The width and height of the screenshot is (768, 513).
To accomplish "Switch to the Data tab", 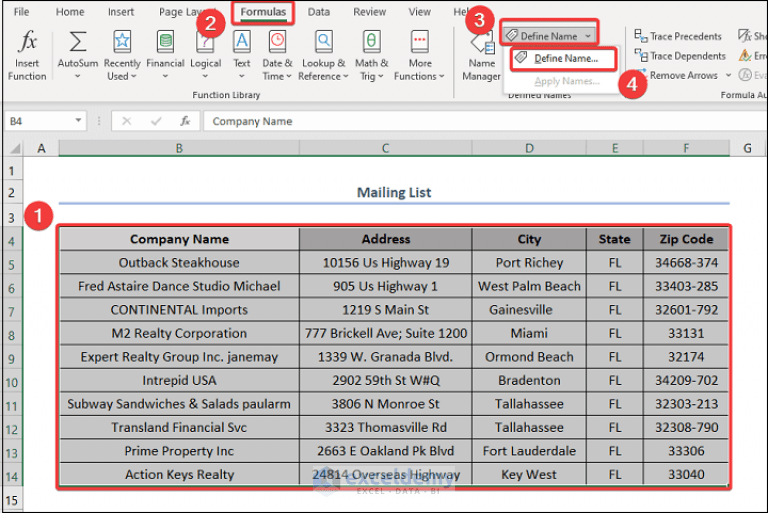I will 318,12.
